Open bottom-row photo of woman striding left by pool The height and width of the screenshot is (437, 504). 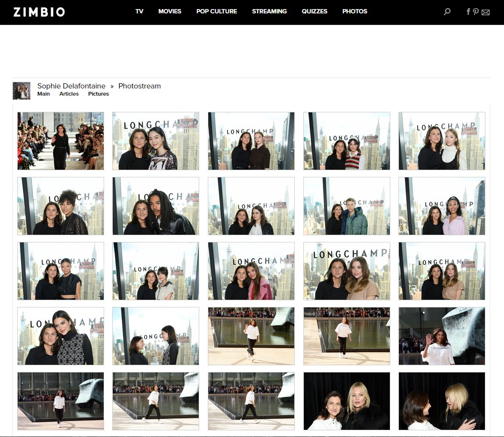[251, 401]
